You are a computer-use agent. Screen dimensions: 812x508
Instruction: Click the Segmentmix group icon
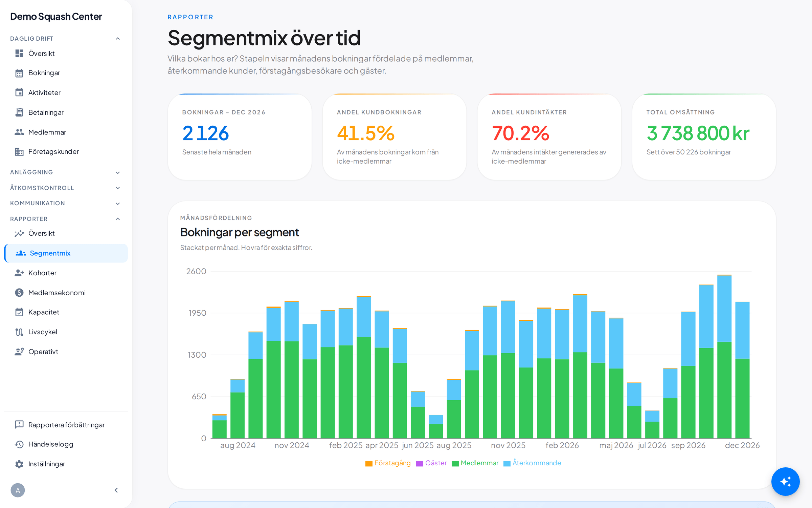[x=21, y=253]
